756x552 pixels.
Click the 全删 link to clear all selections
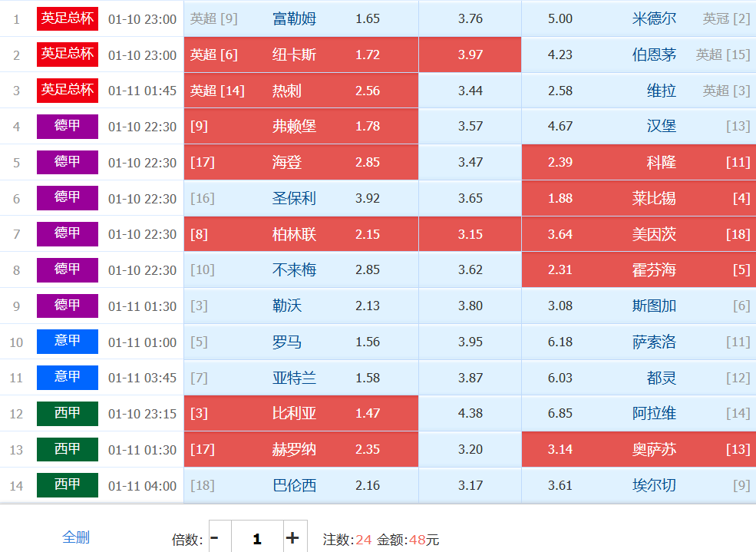click(76, 537)
